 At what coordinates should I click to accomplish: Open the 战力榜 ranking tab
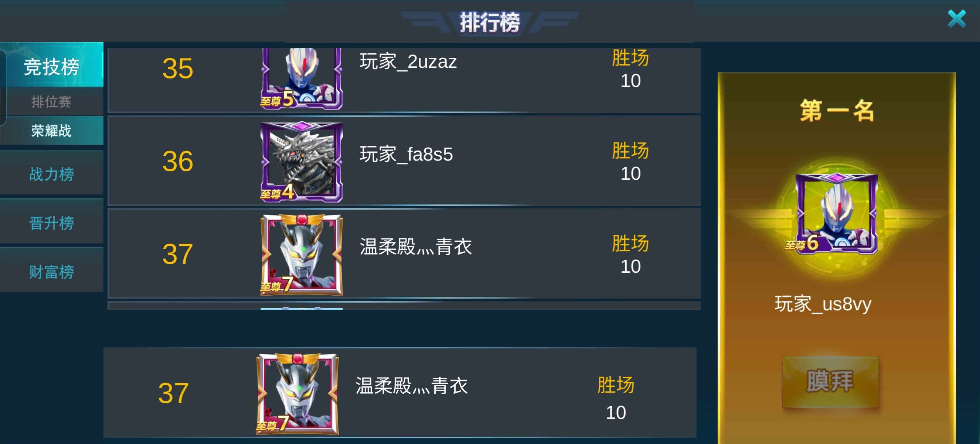pos(52,173)
